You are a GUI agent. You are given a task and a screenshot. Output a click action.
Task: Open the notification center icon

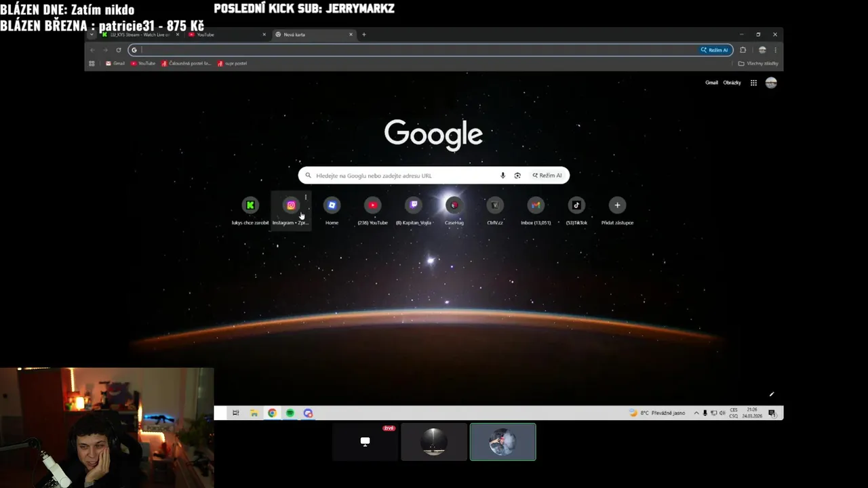click(x=772, y=413)
